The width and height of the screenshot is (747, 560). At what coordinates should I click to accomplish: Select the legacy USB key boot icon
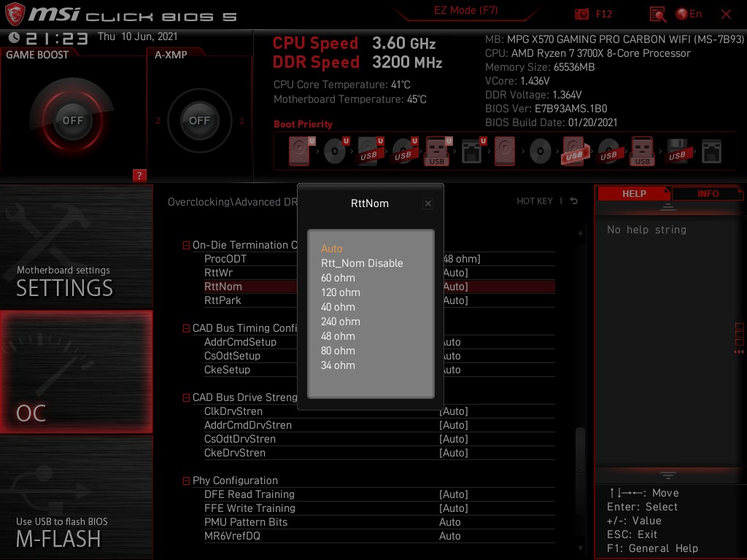tap(643, 151)
